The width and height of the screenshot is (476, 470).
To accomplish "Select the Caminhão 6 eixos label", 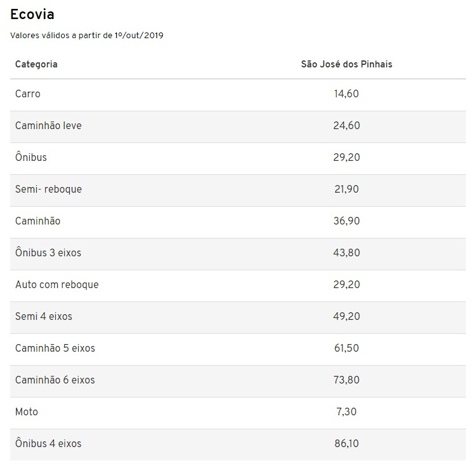I will 55,380.
